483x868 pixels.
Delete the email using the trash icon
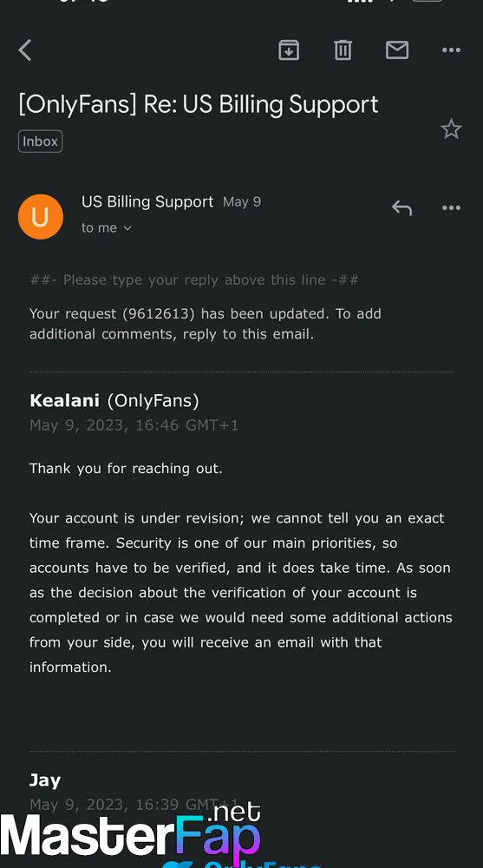point(343,50)
